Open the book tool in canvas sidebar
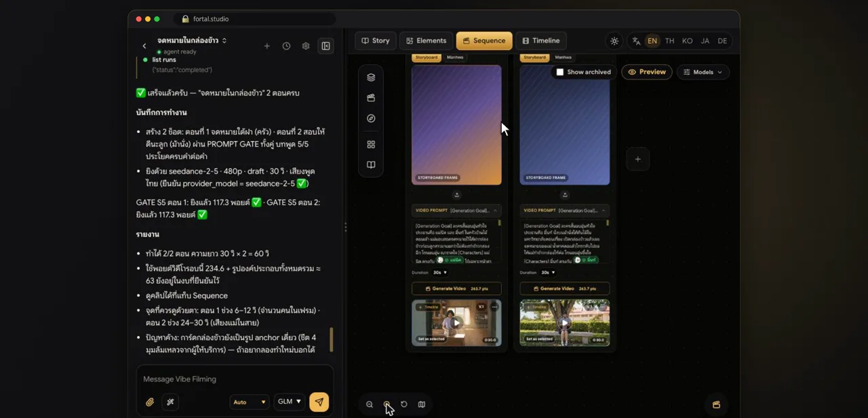Viewport: 868px width, 418px height. click(371, 165)
